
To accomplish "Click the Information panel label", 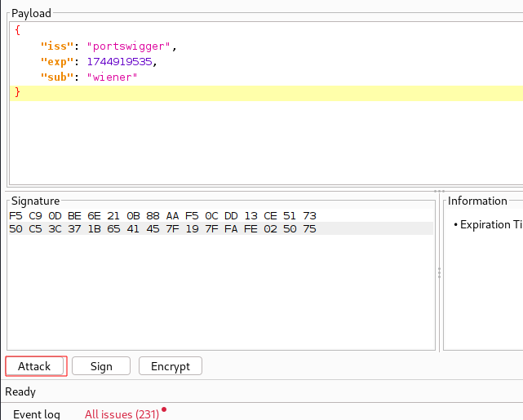I will click(477, 201).
